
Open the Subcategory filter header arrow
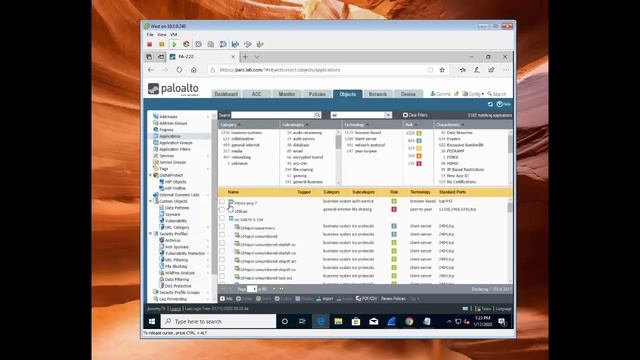tap(307, 125)
